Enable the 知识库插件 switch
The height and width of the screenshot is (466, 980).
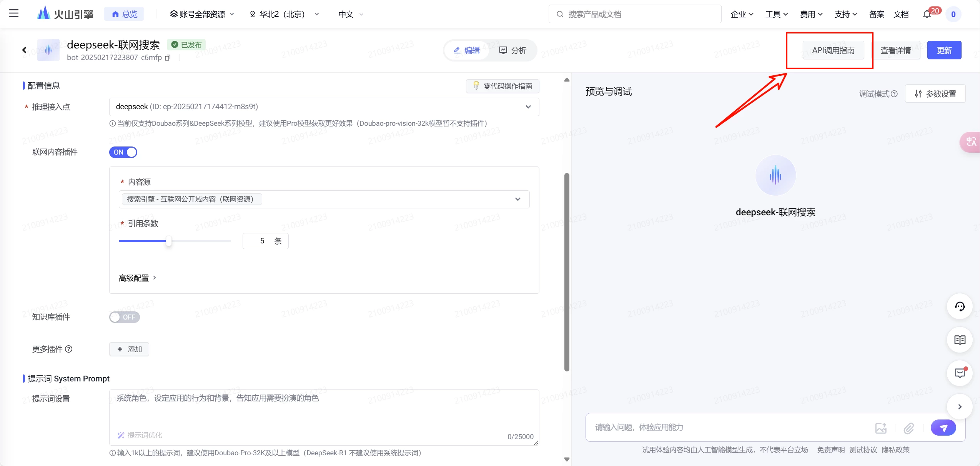coord(124,317)
